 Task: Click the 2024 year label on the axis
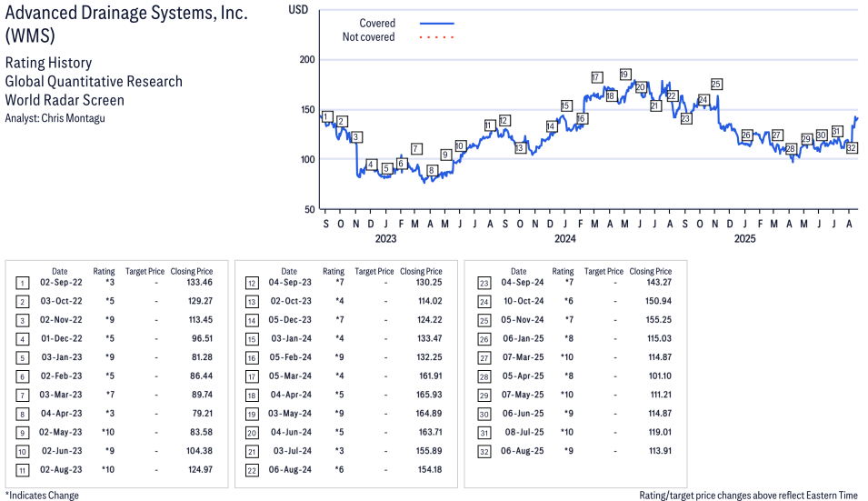tap(564, 238)
